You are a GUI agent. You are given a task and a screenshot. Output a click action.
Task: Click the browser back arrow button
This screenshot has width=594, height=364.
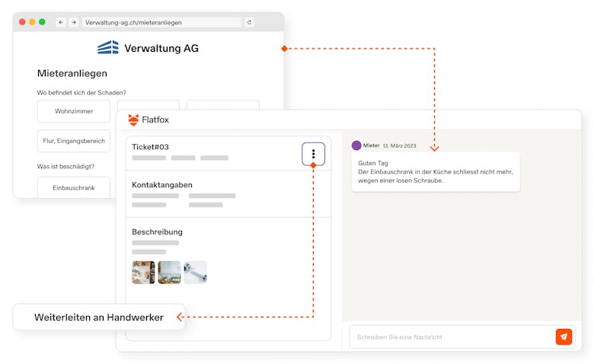[61, 22]
